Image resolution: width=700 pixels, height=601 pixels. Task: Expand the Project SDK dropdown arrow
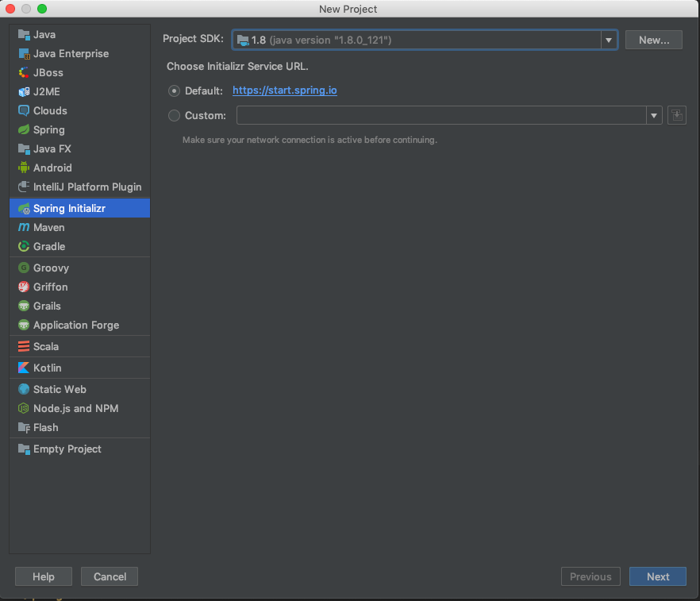click(x=609, y=40)
